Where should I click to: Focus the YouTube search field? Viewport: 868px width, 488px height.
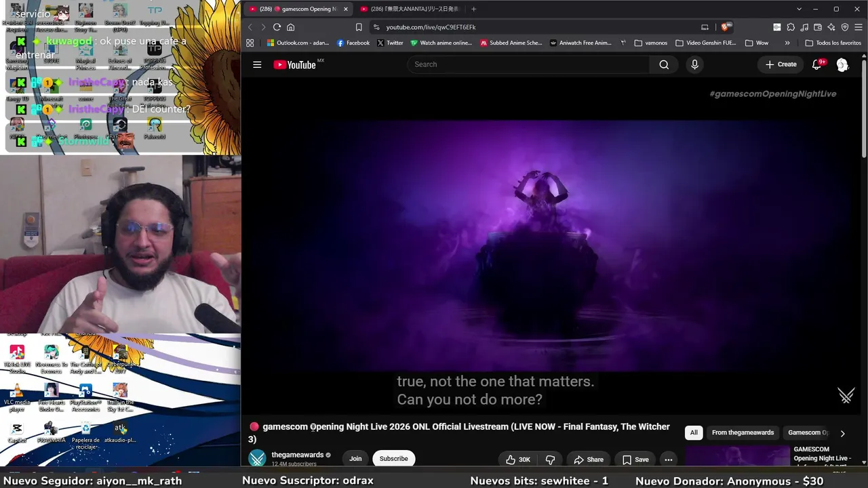pyautogui.click(x=529, y=64)
